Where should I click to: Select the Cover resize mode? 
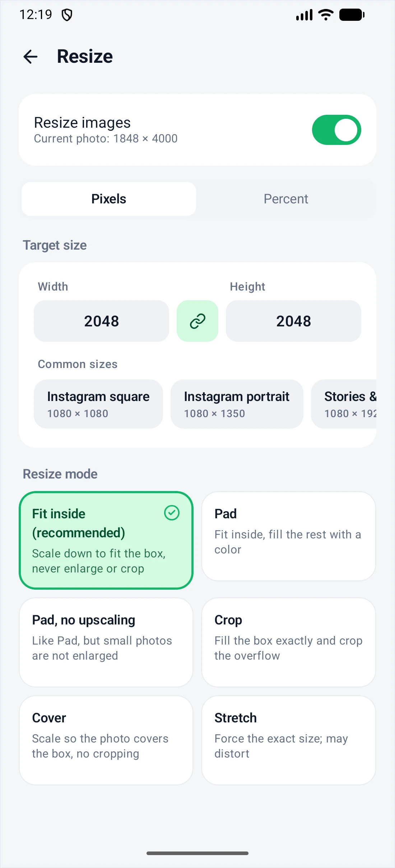106,740
